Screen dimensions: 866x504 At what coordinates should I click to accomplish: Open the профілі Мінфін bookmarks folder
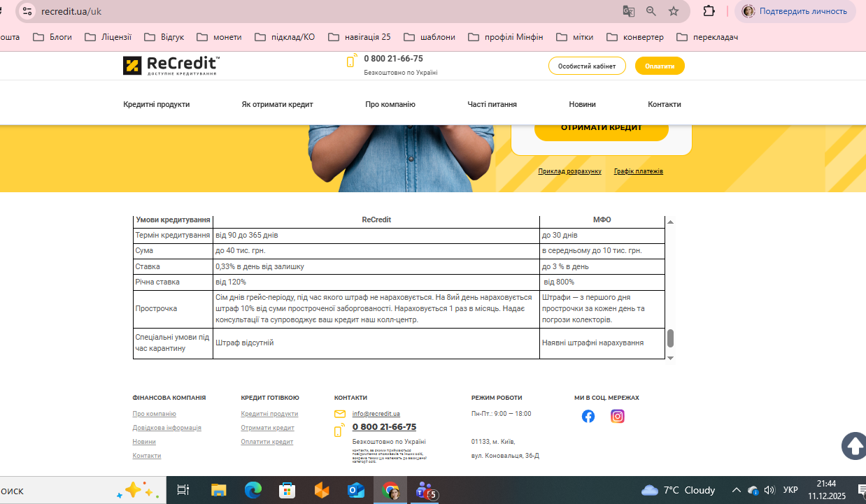[506, 37]
